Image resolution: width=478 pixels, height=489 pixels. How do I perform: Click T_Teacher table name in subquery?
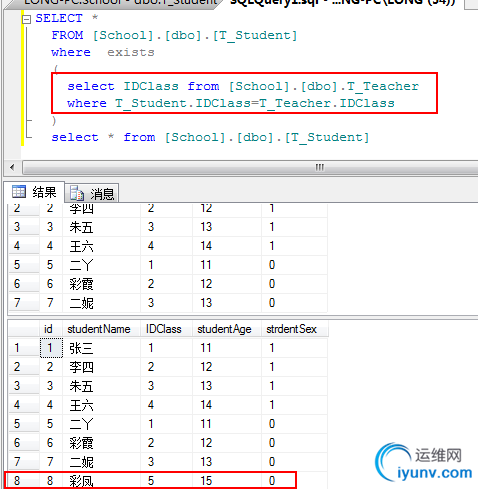tap(383, 86)
